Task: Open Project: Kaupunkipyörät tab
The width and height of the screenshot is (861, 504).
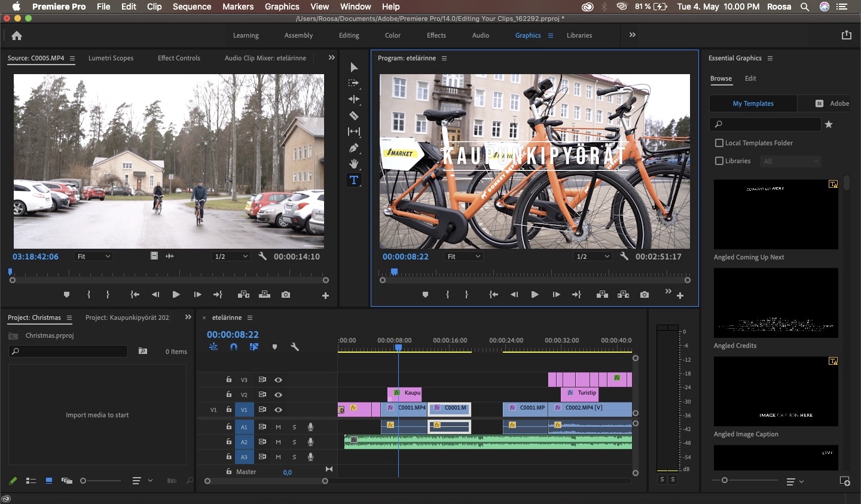Action: click(x=127, y=317)
